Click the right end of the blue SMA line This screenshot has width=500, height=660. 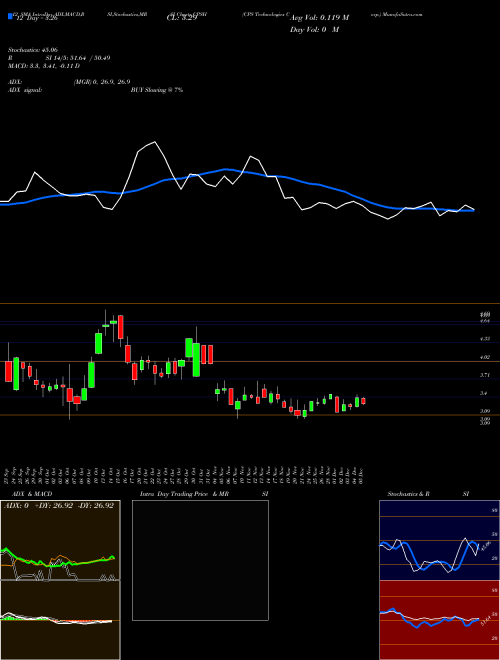(x=473, y=210)
